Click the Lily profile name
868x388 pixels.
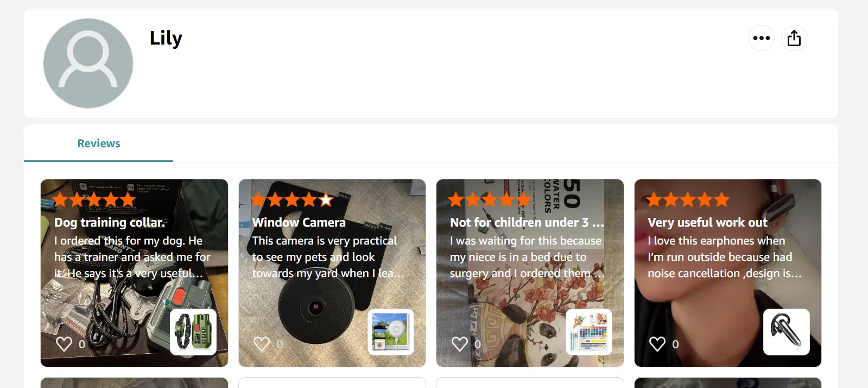coord(166,38)
